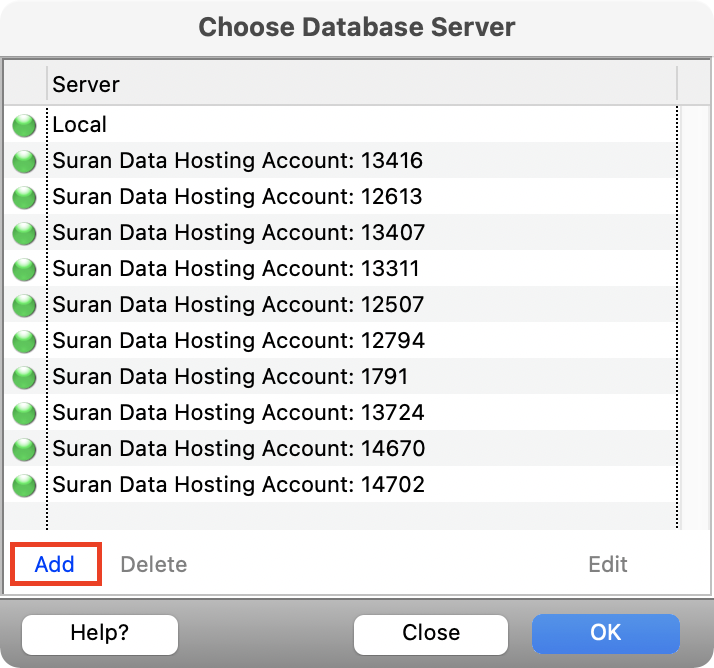Add a new database server
The width and height of the screenshot is (714, 668).
[x=55, y=564]
